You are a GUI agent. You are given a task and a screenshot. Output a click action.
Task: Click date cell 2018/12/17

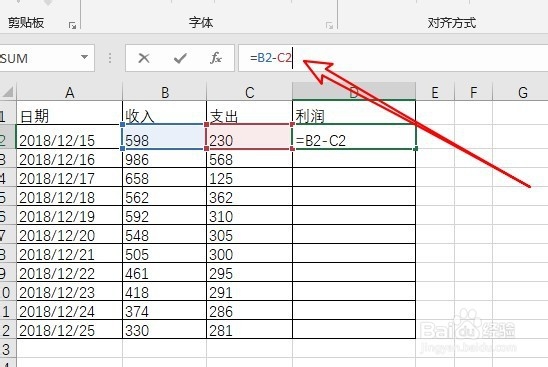[70, 177]
